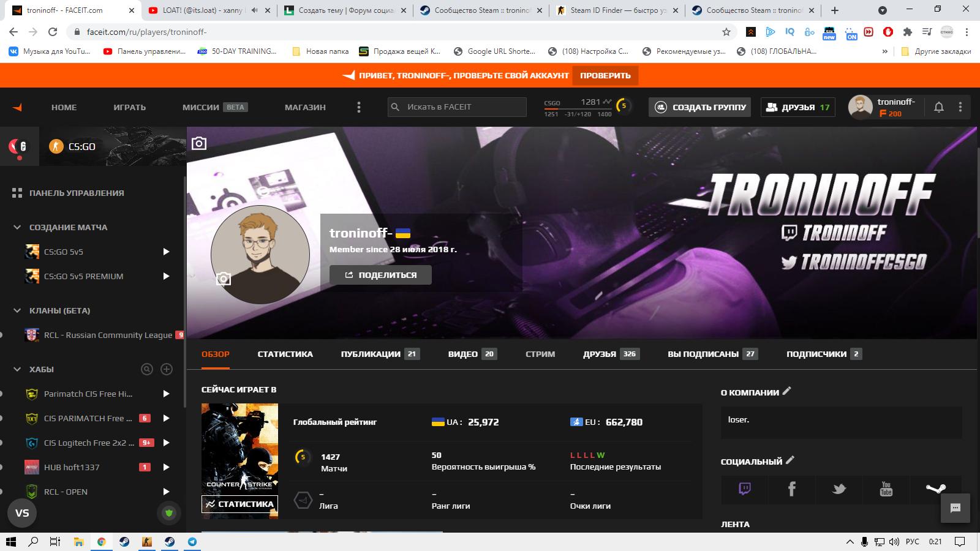Click the add hub plus icon
The width and height of the screenshot is (980, 551).
[x=166, y=369]
